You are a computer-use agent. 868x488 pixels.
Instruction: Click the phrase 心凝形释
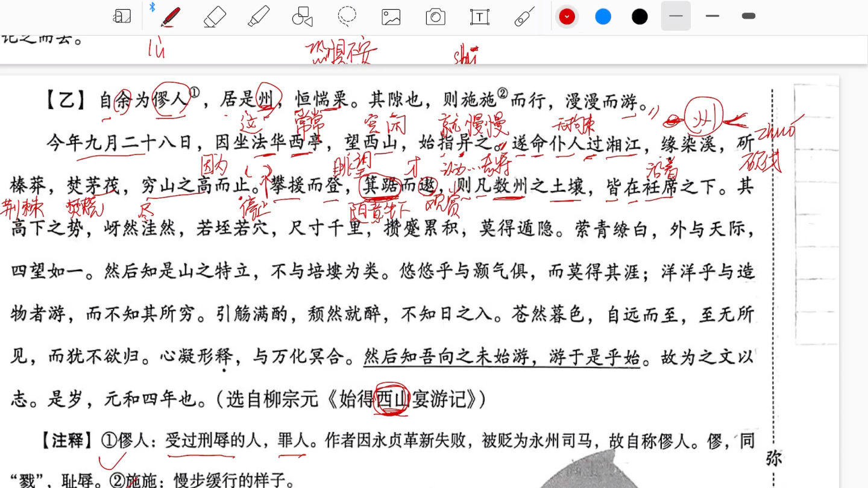coord(196,357)
